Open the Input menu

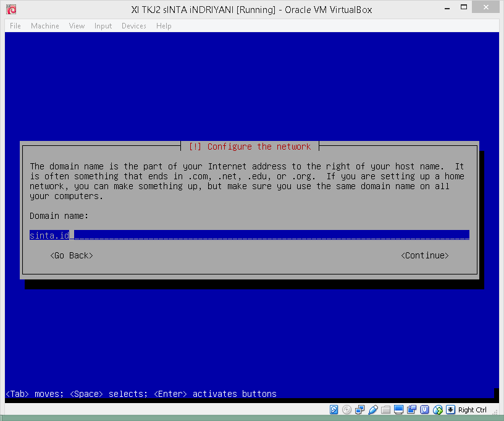pyautogui.click(x=103, y=26)
